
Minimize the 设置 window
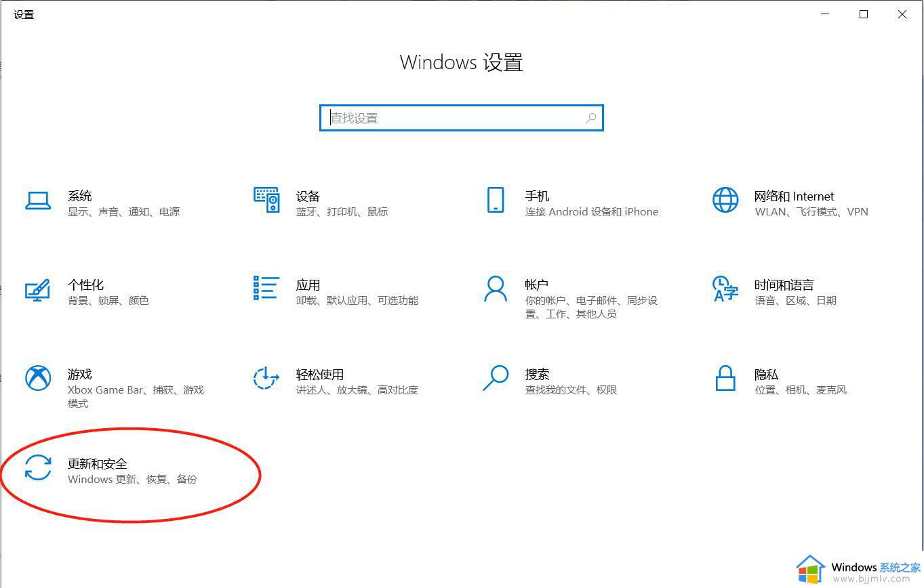click(x=825, y=14)
